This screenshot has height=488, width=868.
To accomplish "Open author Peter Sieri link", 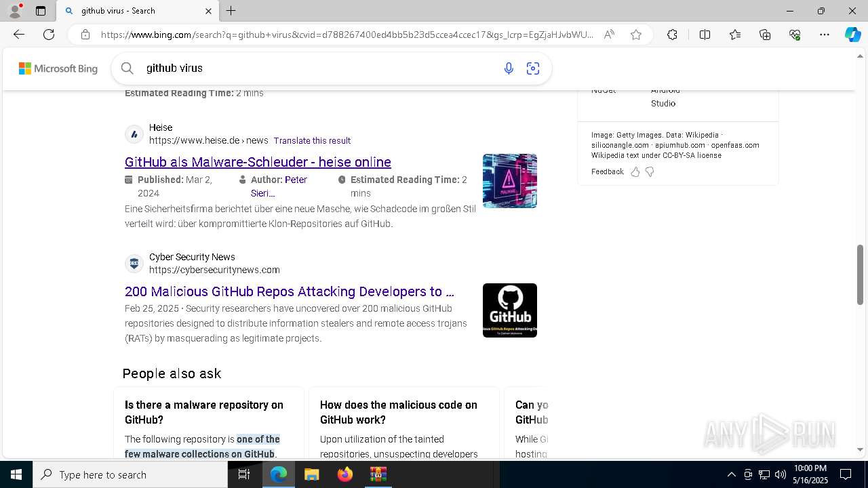I will [279, 186].
